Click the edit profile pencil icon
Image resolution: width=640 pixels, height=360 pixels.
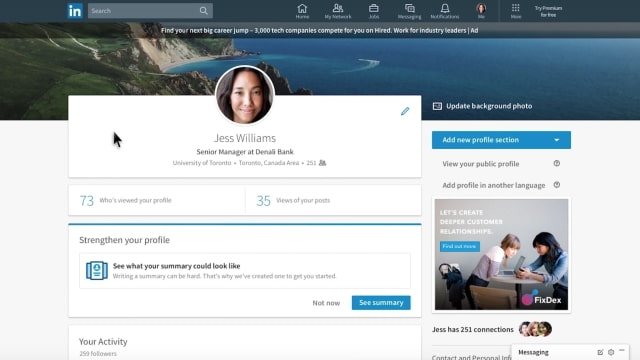pyautogui.click(x=404, y=111)
